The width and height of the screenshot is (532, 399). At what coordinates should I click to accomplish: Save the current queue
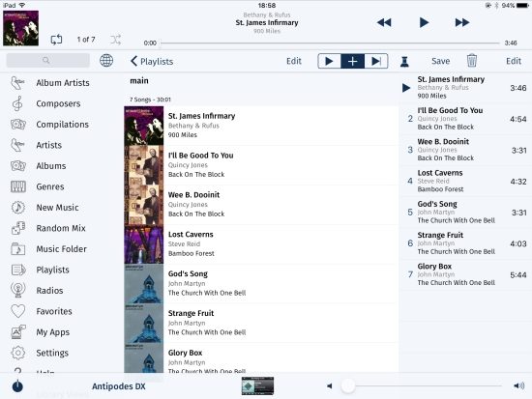(441, 61)
